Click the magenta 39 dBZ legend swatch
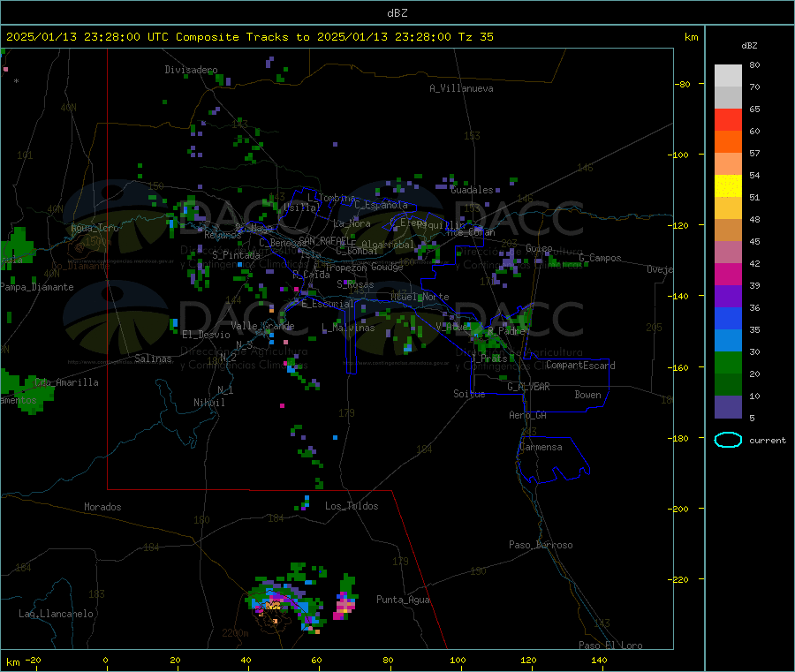The image size is (795, 672). point(728,274)
